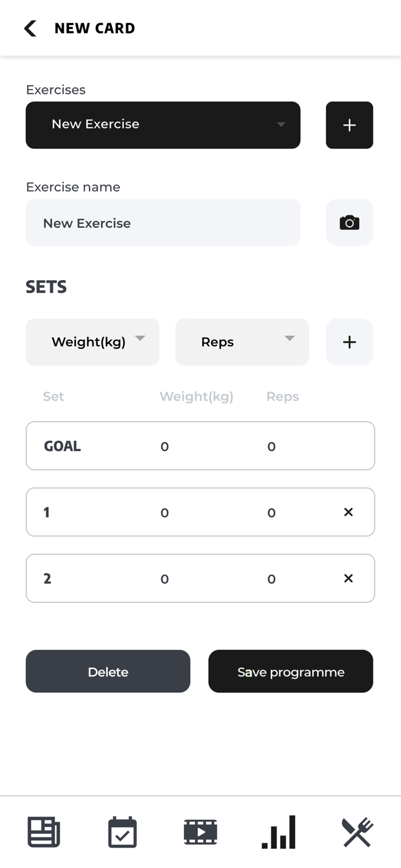Click the Exercise name input field
The width and height of the screenshot is (401, 868).
click(163, 223)
